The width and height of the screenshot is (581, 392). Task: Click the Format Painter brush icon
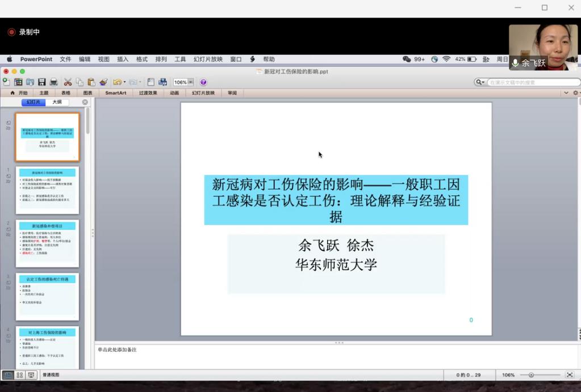click(103, 82)
